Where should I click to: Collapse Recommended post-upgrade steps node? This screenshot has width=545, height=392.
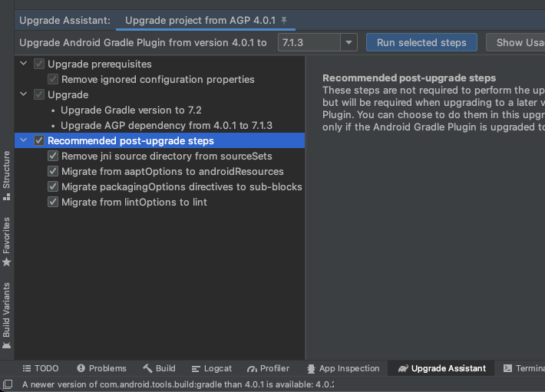tap(24, 140)
